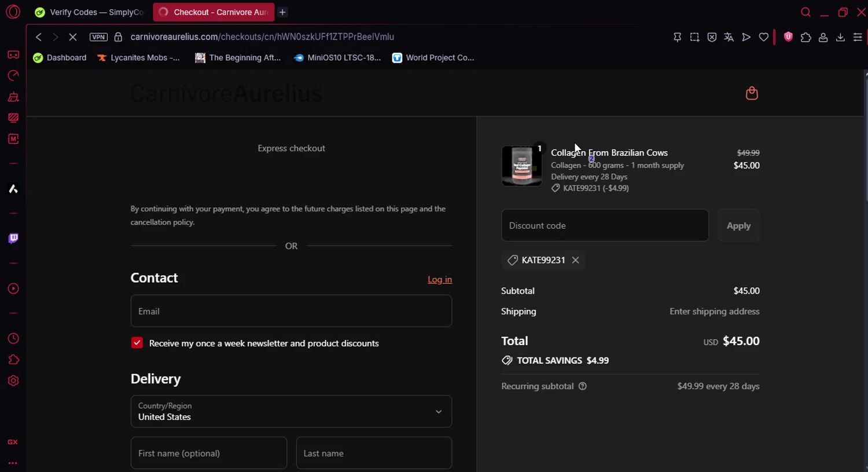This screenshot has width=868, height=472.
Task: Take a snapshot with the dashed-square icon
Action: [x=694, y=37]
